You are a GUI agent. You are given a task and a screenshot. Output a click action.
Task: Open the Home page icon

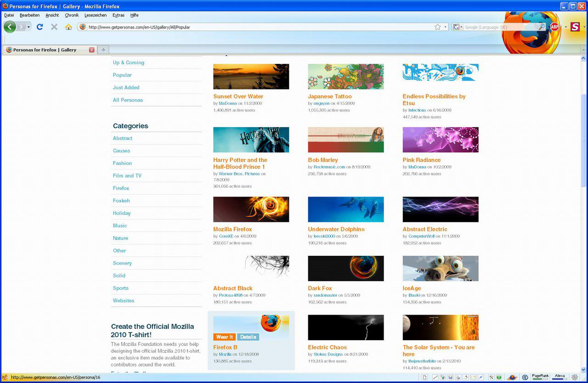tap(68, 27)
